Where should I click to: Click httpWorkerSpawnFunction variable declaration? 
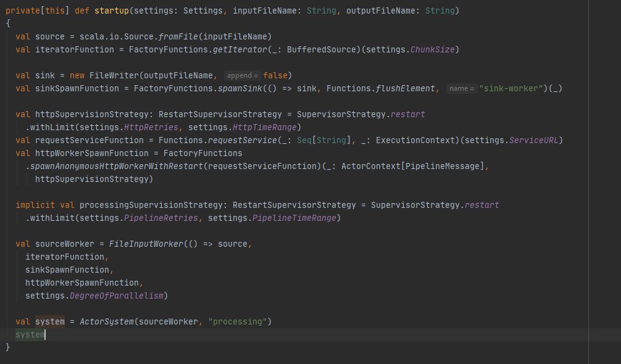(91, 153)
